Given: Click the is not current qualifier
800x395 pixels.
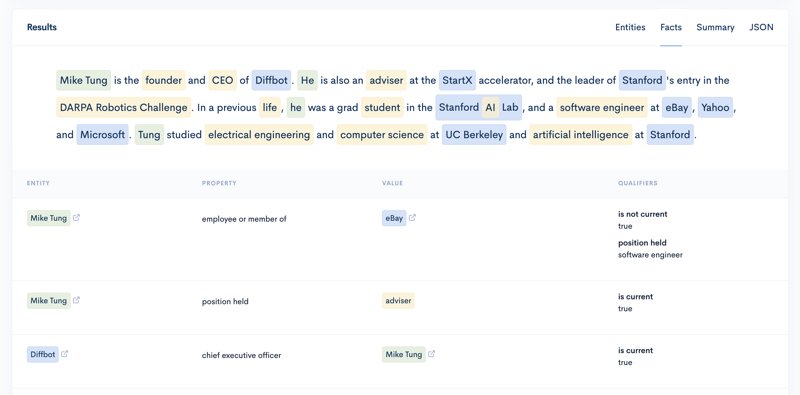Looking at the screenshot, I should 643,214.
